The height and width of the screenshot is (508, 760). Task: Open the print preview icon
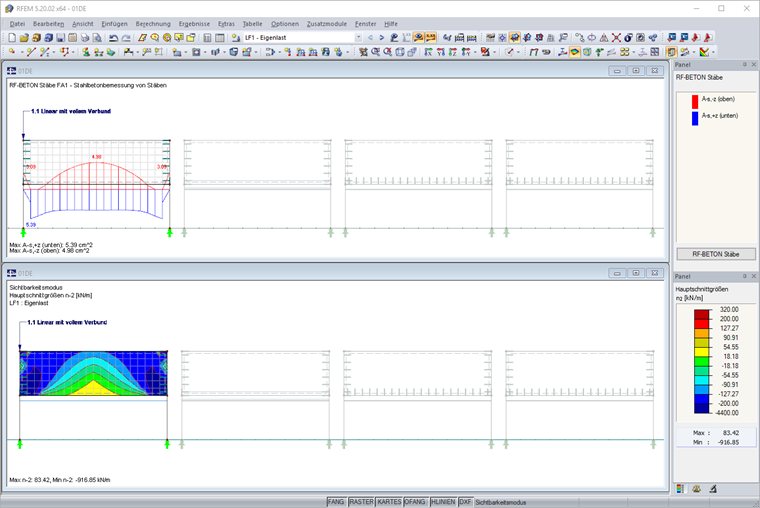97,38
